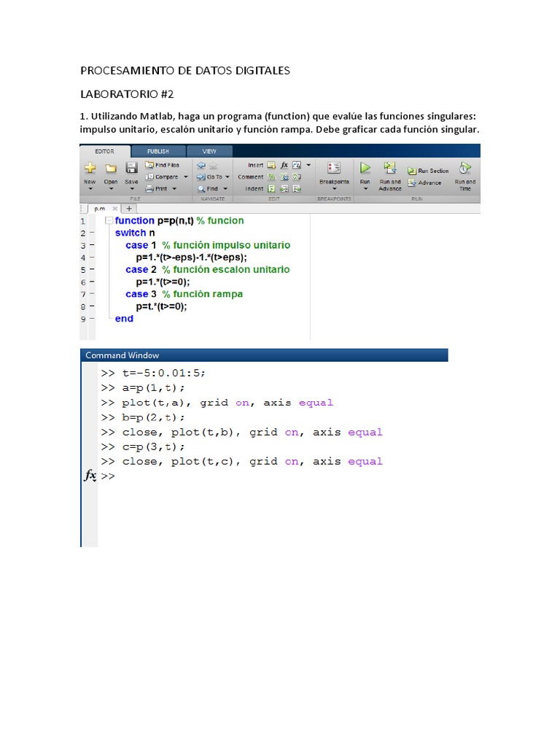Click the New file icon

click(x=90, y=168)
